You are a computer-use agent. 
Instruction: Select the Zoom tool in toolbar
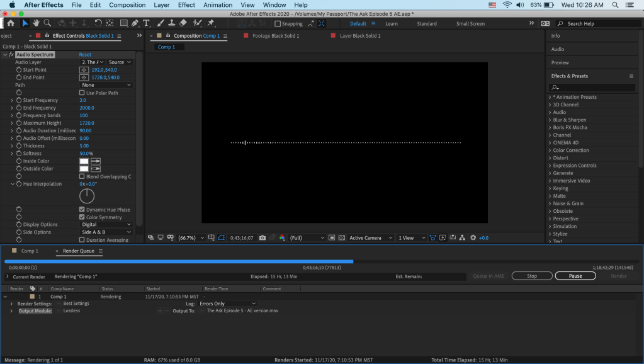pos(47,23)
